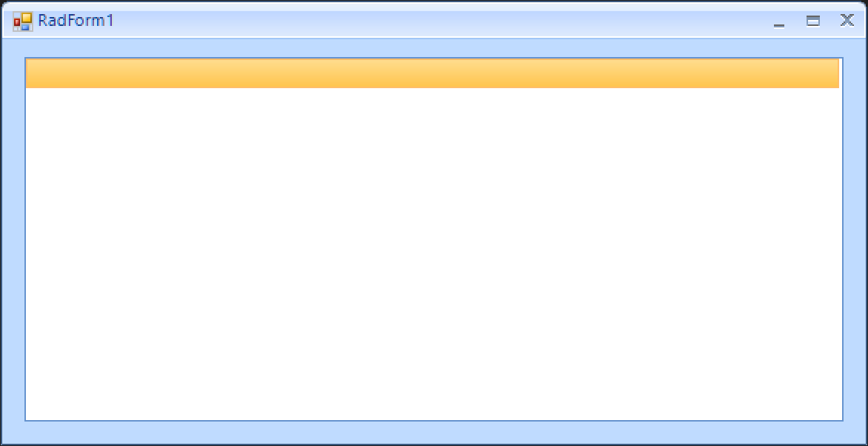Click the first item in the list control

click(433, 73)
